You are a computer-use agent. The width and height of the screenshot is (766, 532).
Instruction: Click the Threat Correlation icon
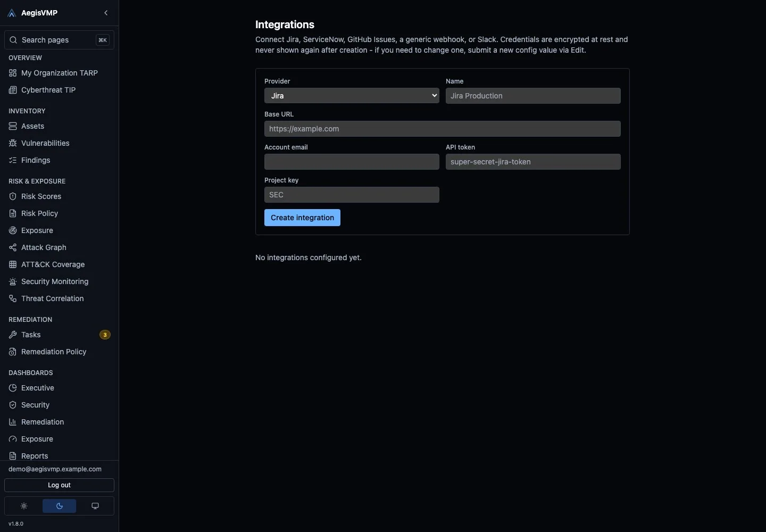[13, 298]
